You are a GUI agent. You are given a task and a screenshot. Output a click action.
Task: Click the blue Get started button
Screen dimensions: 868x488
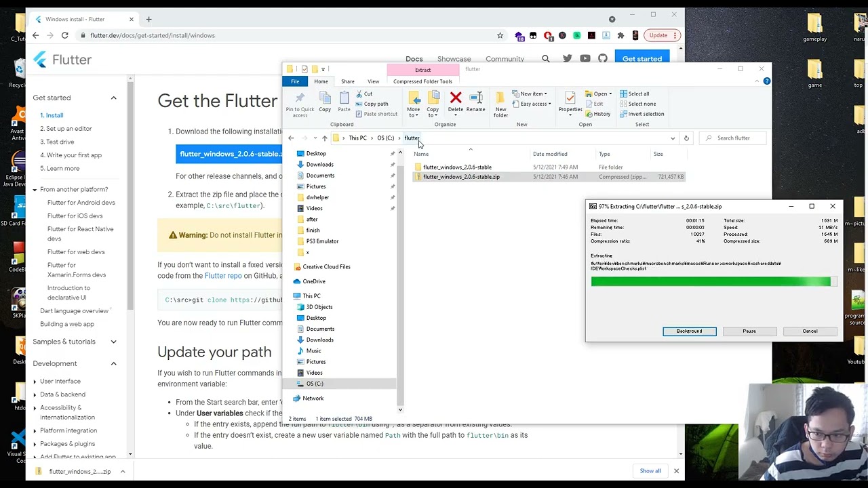click(642, 59)
